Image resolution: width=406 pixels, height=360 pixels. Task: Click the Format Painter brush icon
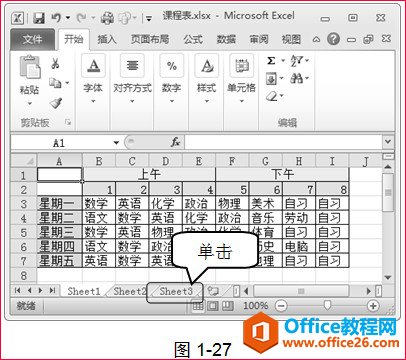click(56, 103)
